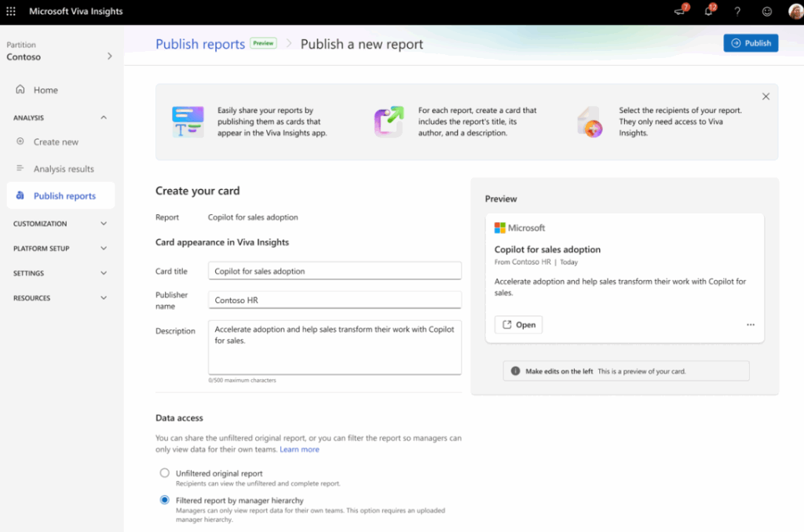Close the info banner
Viewport: 804px width, 532px height.
(766, 97)
